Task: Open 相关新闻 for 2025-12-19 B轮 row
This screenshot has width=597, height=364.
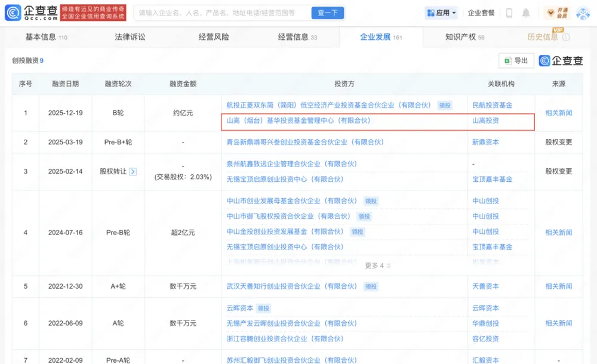Action: click(x=559, y=113)
